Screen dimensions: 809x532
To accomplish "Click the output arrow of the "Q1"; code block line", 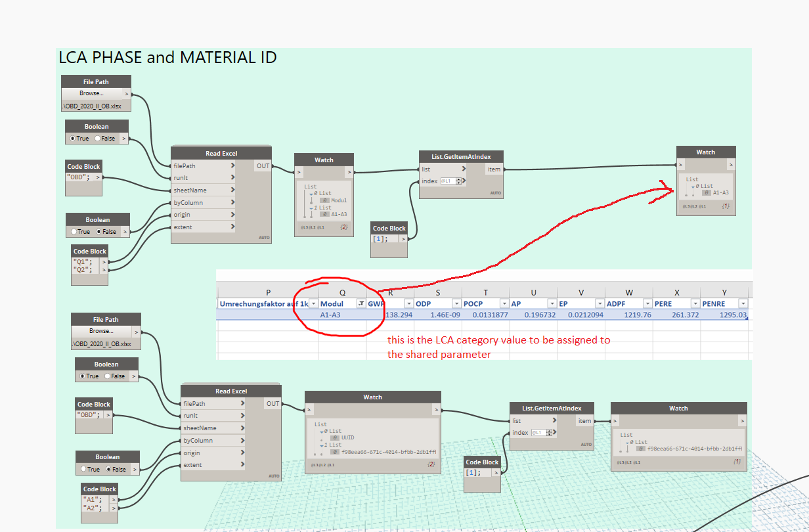I will [x=103, y=261].
